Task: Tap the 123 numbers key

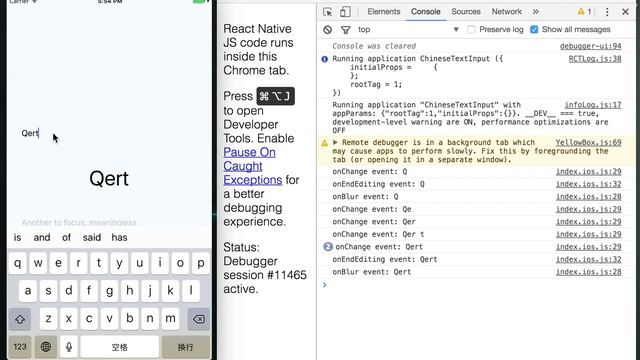Action: (20, 347)
